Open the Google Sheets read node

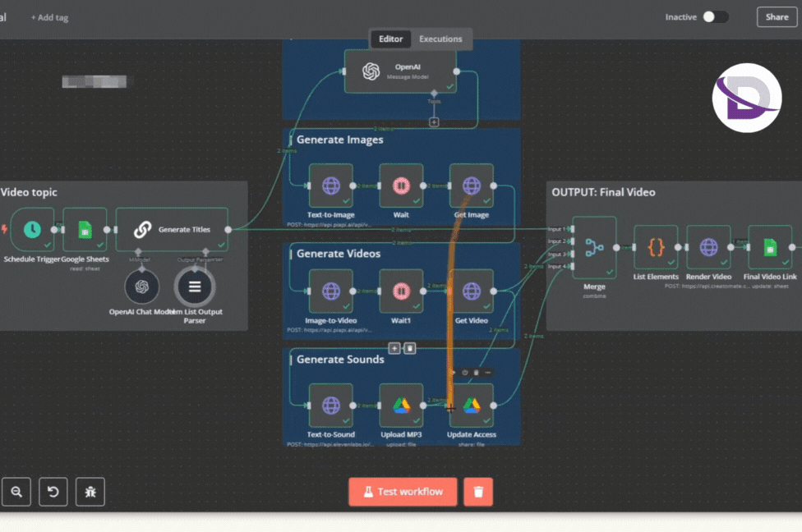point(83,231)
